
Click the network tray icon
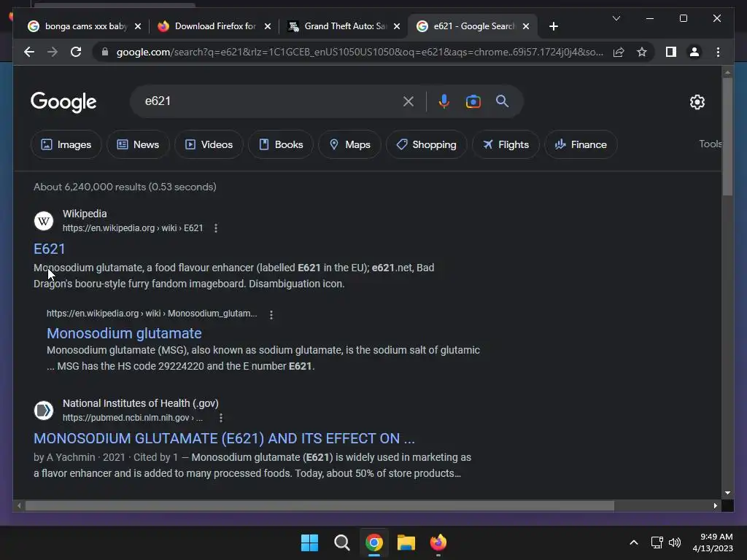(657, 542)
